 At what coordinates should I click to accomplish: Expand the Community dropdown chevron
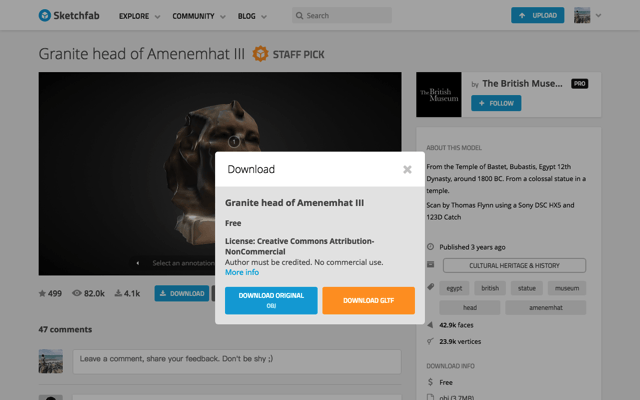pos(223,17)
